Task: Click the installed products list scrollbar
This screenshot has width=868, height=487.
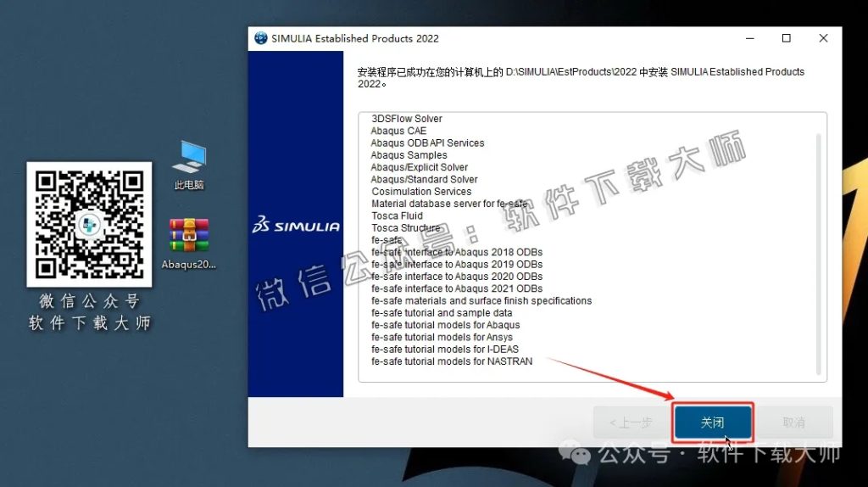Action: [x=818, y=254]
